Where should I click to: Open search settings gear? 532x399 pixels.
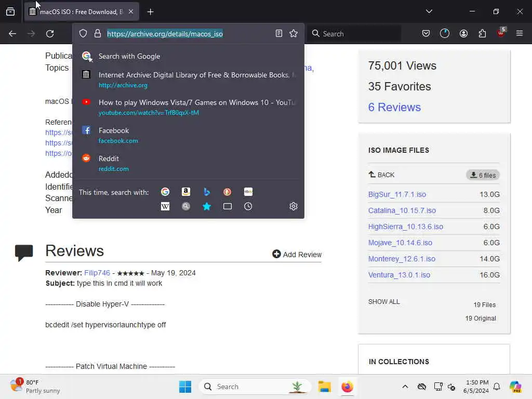(294, 206)
